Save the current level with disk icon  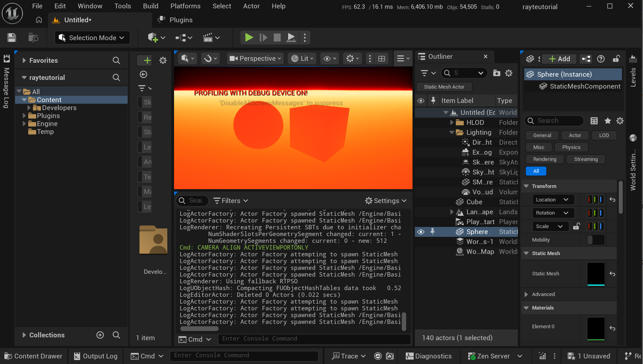(12, 38)
